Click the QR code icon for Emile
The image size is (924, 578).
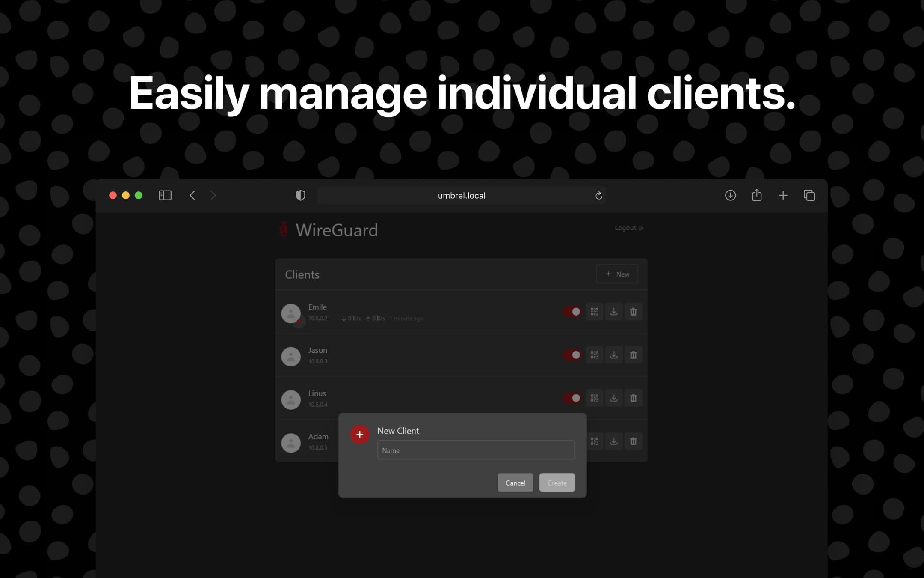(594, 312)
